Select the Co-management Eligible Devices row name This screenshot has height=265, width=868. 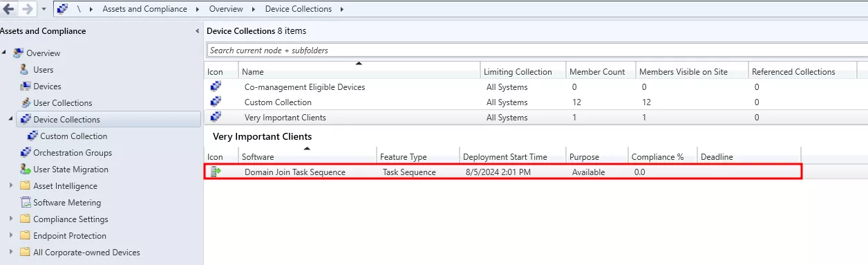tap(305, 87)
